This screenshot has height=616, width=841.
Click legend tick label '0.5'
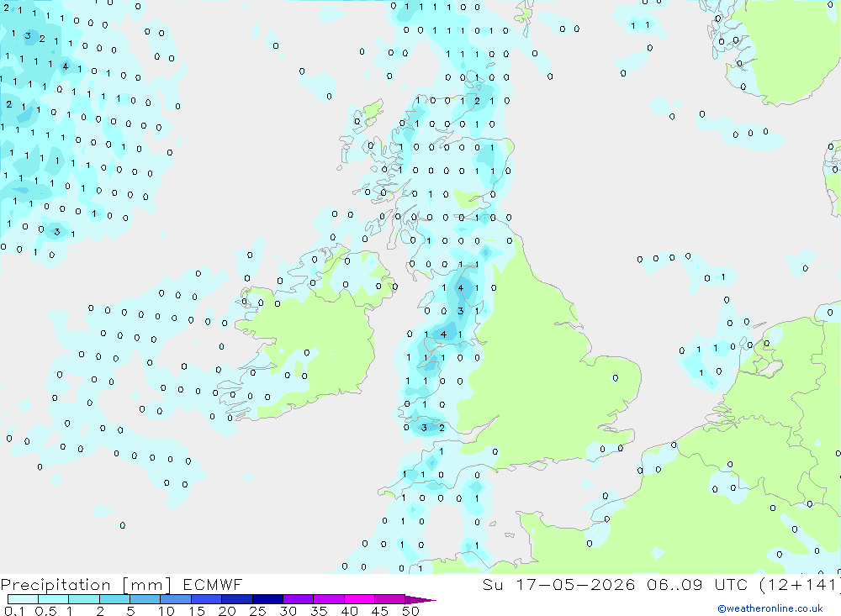(x=45, y=611)
